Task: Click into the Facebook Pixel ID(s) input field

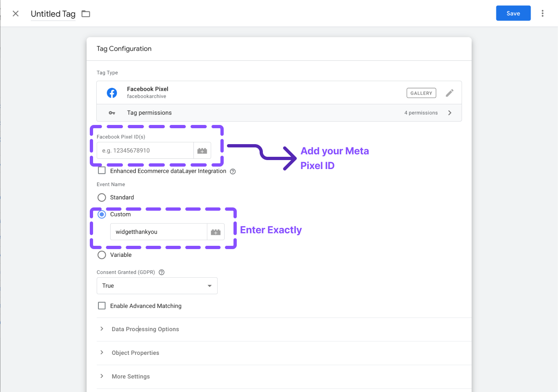Action: (x=145, y=151)
